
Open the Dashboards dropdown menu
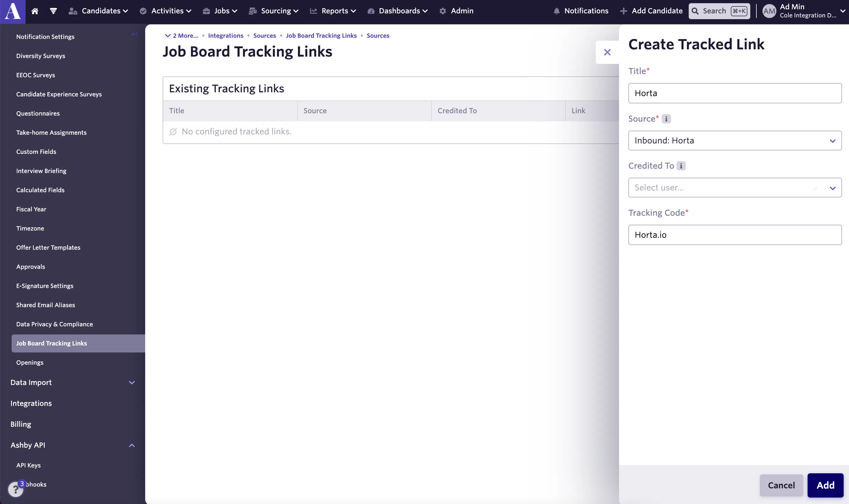click(397, 11)
